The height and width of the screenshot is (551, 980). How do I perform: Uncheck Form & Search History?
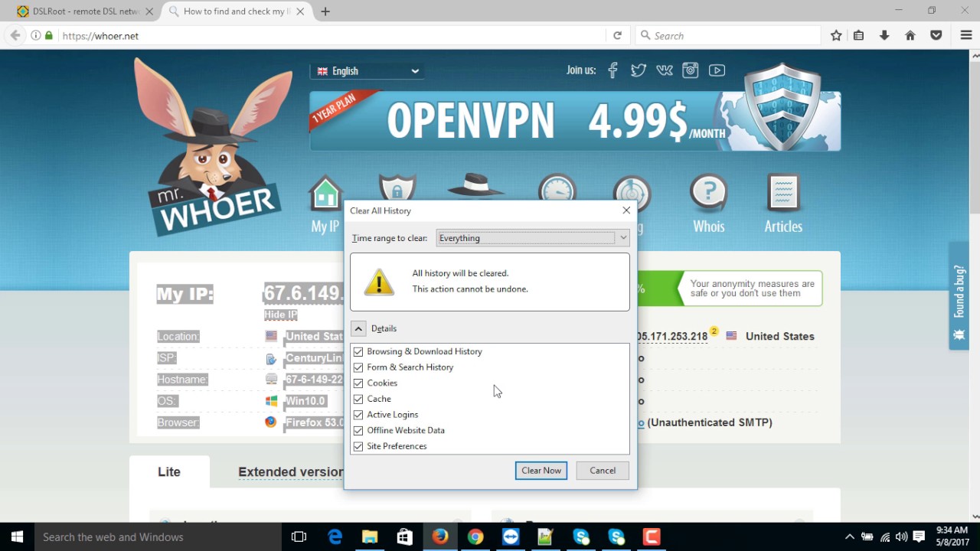pos(358,367)
